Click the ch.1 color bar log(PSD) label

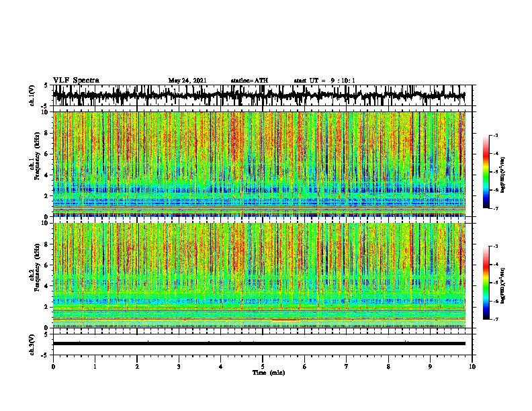(503, 175)
